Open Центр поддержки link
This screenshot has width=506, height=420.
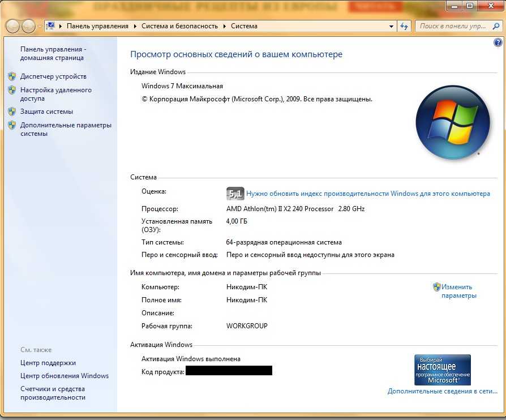48,363
